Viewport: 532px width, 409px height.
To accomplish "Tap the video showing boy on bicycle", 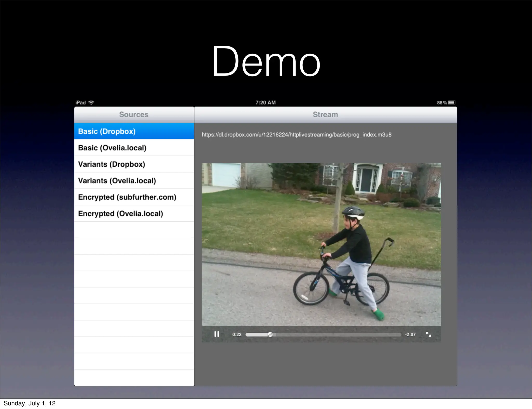I will point(321,244).
